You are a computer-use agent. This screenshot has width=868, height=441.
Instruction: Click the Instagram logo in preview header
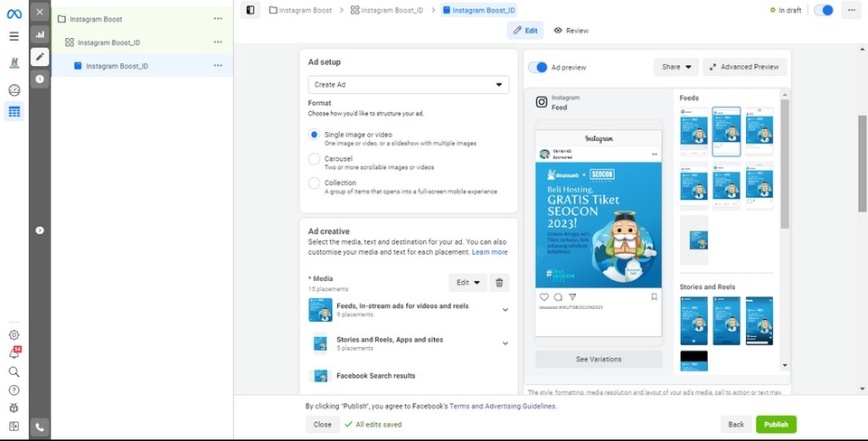(x=542, y=102)
